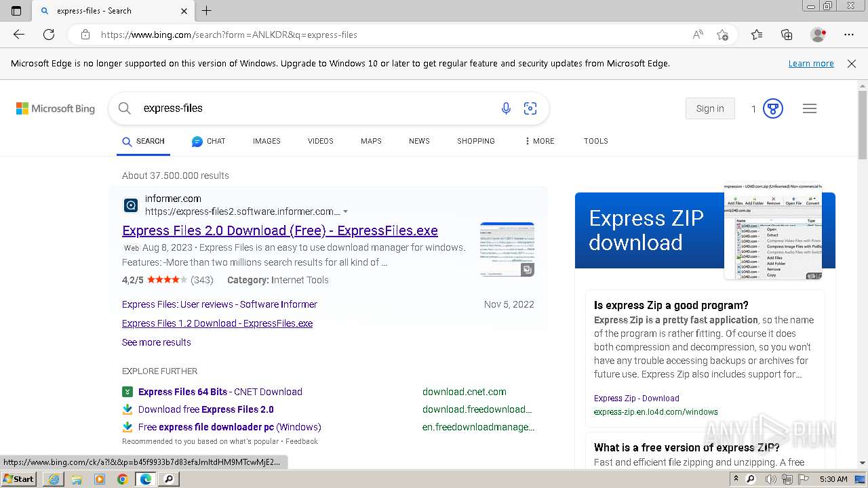Click the browser address bar URL

[229, 35]
